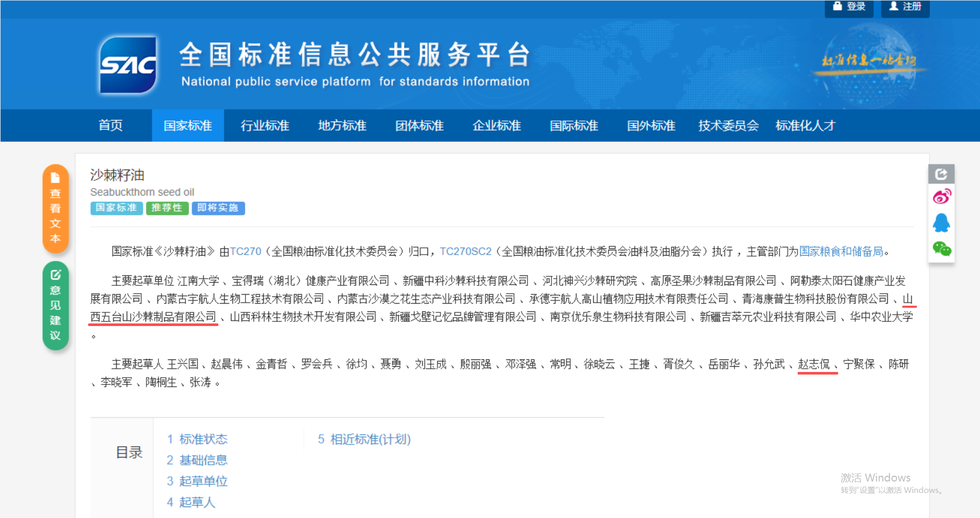The image size is (980, 518).
Task: Open the 技术委员会 navigation item
Action: tap(728, 126)
